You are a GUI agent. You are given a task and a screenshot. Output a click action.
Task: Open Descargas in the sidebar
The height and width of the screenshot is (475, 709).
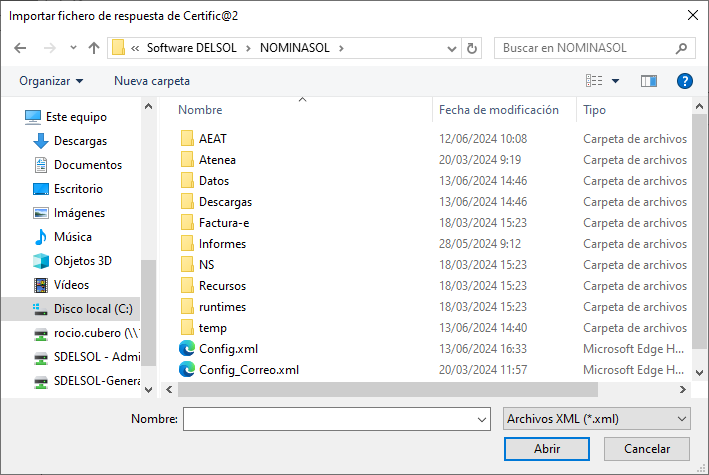pos(80,141)
